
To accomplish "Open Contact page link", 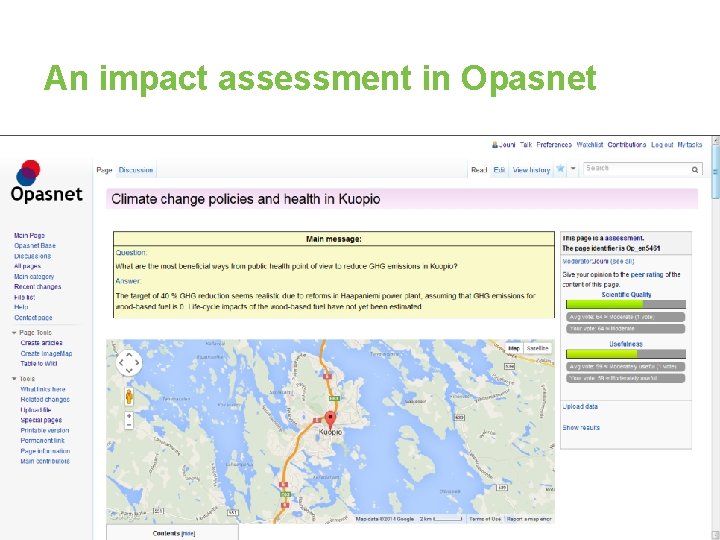I will (33, 317).
